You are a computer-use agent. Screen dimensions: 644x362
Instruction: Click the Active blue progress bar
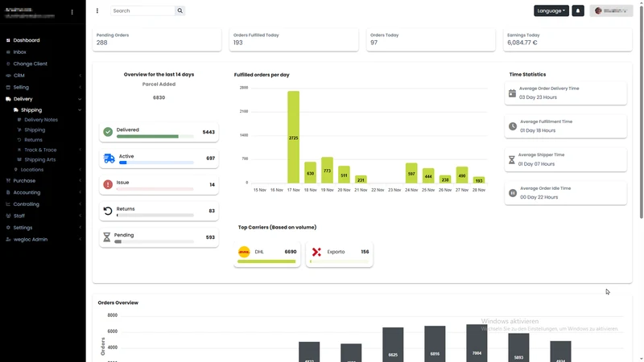point(156,162)
